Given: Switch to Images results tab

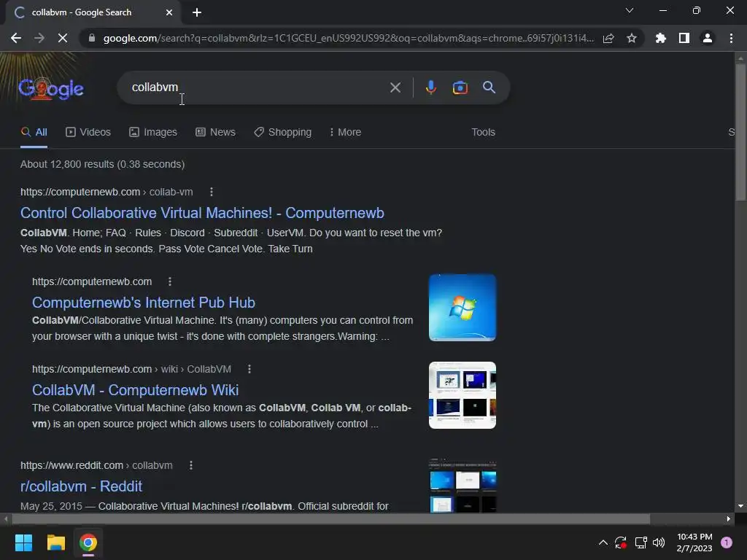Looking at the screenshot, I should pos(153,133).
